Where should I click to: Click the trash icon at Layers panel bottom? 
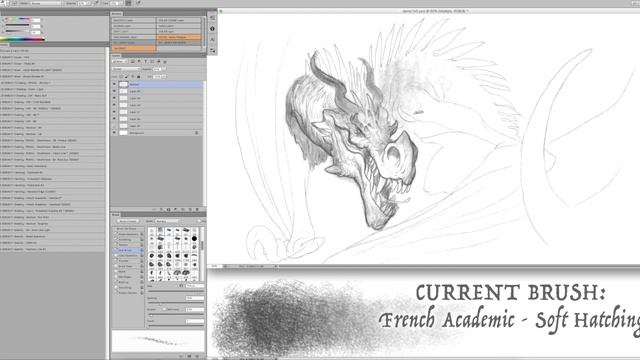tap(197, 209)
